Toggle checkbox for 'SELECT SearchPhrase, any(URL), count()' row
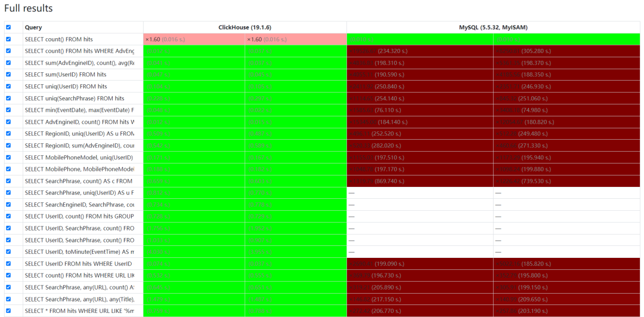The height and width of the screenshot is (317, 644). click(x=8, y=287)
